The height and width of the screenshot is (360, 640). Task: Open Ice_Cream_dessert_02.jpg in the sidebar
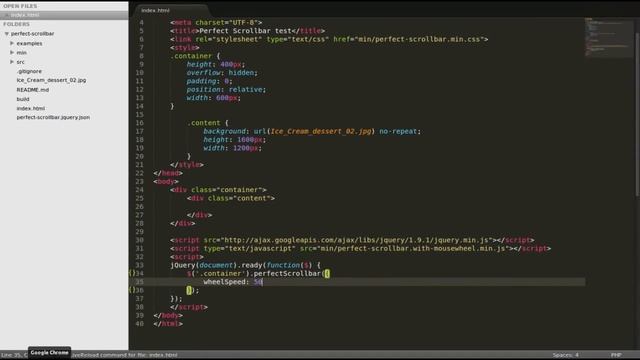[x=51, y=80]
